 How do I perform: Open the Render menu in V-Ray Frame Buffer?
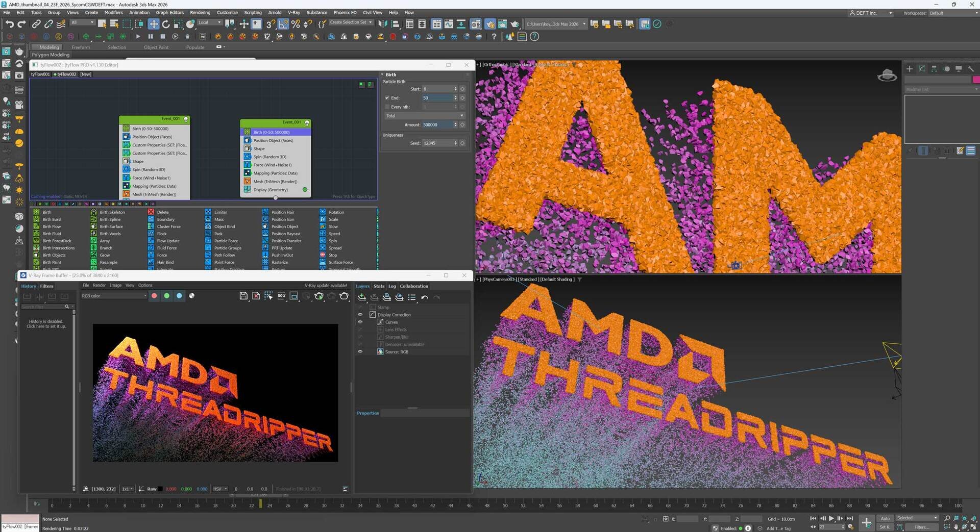[100, 286]
